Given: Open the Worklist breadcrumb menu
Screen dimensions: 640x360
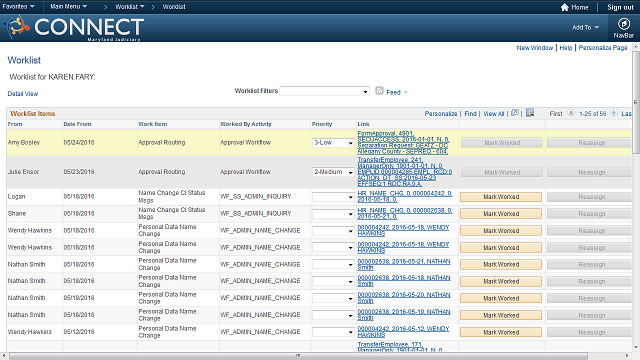Looking at the screenshot, I should click(x=130, y=7).
